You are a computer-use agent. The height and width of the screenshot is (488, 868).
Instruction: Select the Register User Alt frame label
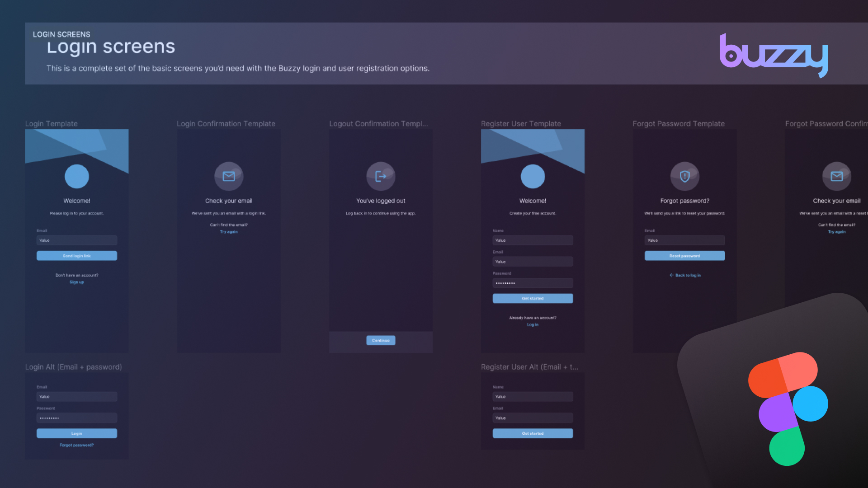[x=529, y=367]
